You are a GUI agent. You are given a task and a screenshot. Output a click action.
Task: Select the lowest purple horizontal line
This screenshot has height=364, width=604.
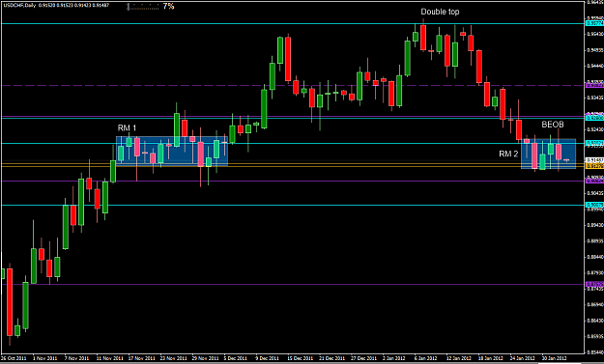coord(293,285)
